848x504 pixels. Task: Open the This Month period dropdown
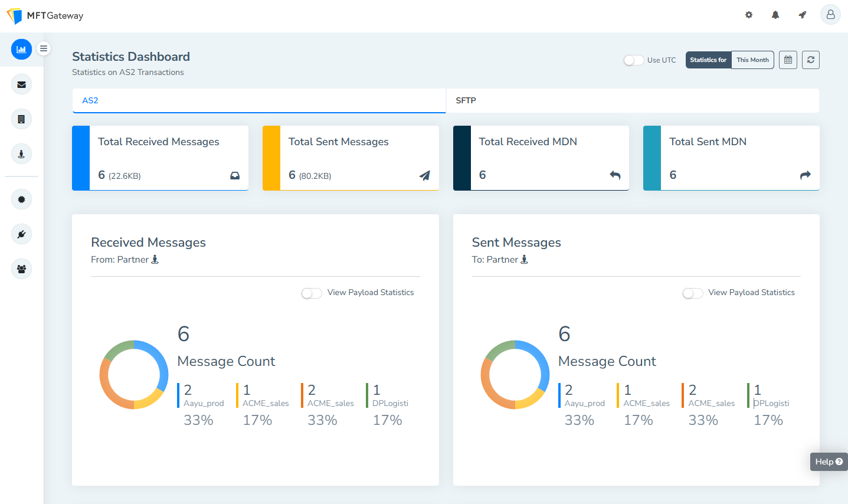click(x=752, y=60)
